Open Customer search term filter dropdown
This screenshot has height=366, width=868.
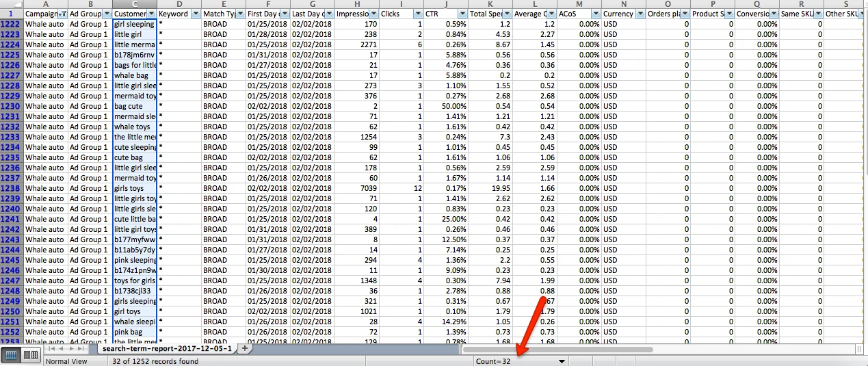pyautogui.click(x=150, y=14)
